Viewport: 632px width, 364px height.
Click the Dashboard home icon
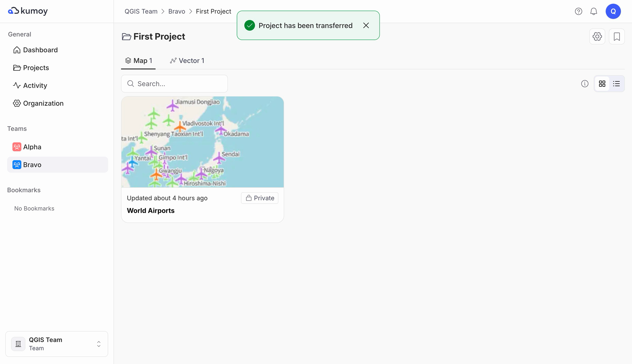click(x=17, y=50)
